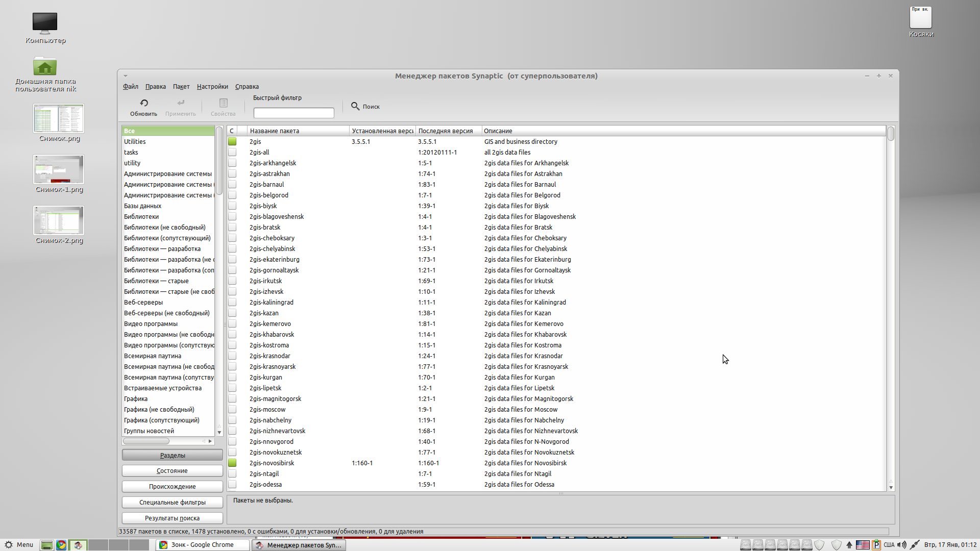This screenshot has width=980, height=551.
Task: Click the US flag keyboard layout icon
Action: point(863,545)
